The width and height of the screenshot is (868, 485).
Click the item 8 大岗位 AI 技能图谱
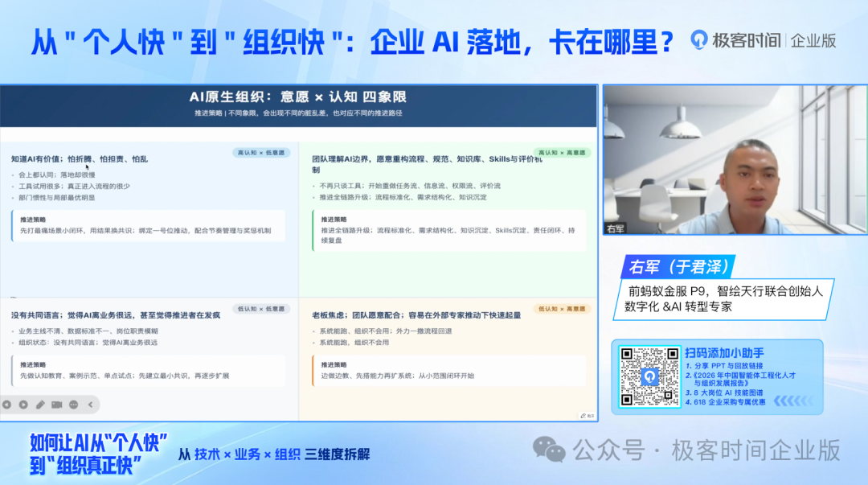tap(724, 393)
